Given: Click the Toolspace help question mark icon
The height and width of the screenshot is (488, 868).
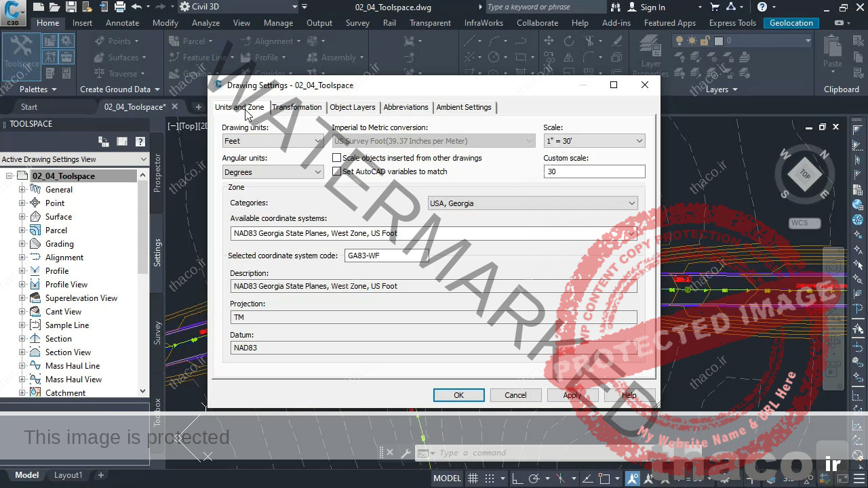Looking at the screenshot, I should (140, 142).
